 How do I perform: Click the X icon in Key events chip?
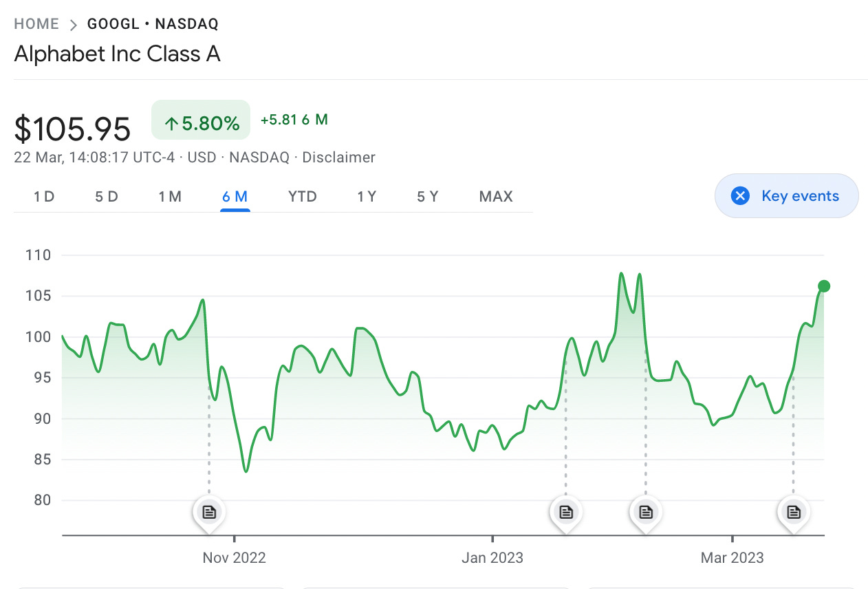point(740,196)
